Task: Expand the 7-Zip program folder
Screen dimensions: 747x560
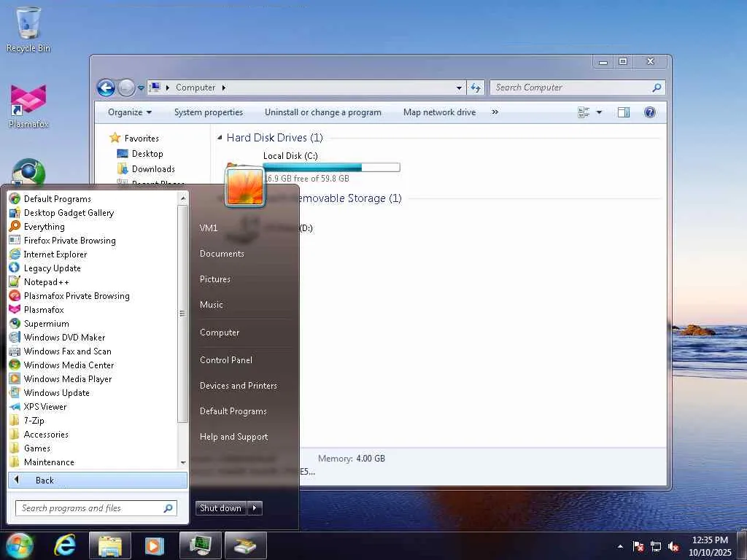Action: 27,420
